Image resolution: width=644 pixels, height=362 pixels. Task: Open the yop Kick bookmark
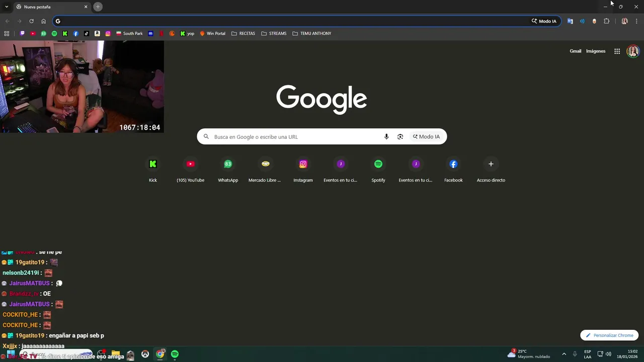tap(187, 34)
